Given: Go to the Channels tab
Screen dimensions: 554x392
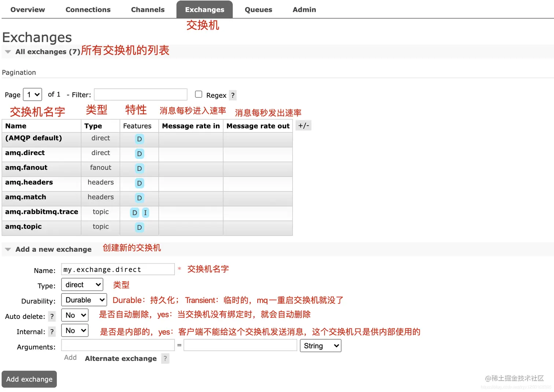Looking at the screenshot, I should (x=148, y=10).
